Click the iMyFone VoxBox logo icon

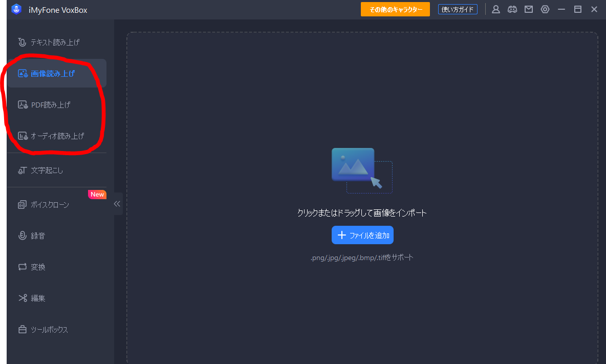pyautogui.click(x=16, y=10)
